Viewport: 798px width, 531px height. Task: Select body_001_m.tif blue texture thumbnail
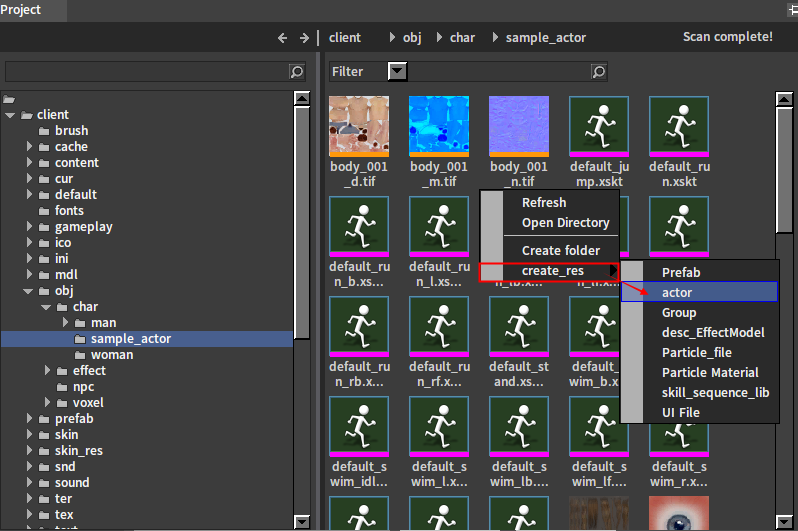point(438,125)
